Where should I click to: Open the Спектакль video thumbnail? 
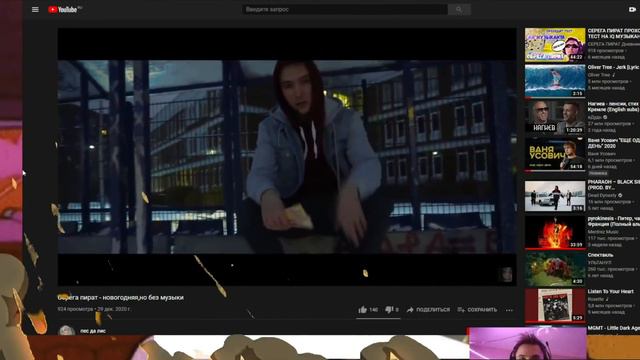[555, 269]
